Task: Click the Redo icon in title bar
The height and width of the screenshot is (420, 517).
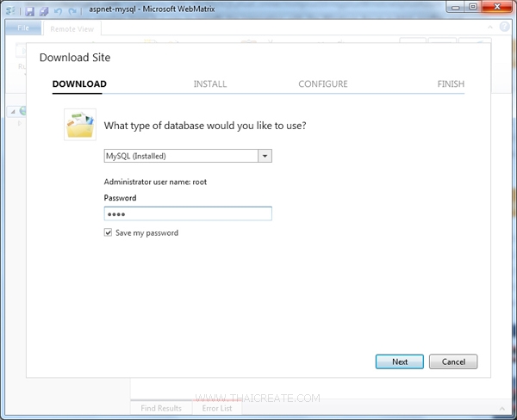Action: click(x=72, y=11)
